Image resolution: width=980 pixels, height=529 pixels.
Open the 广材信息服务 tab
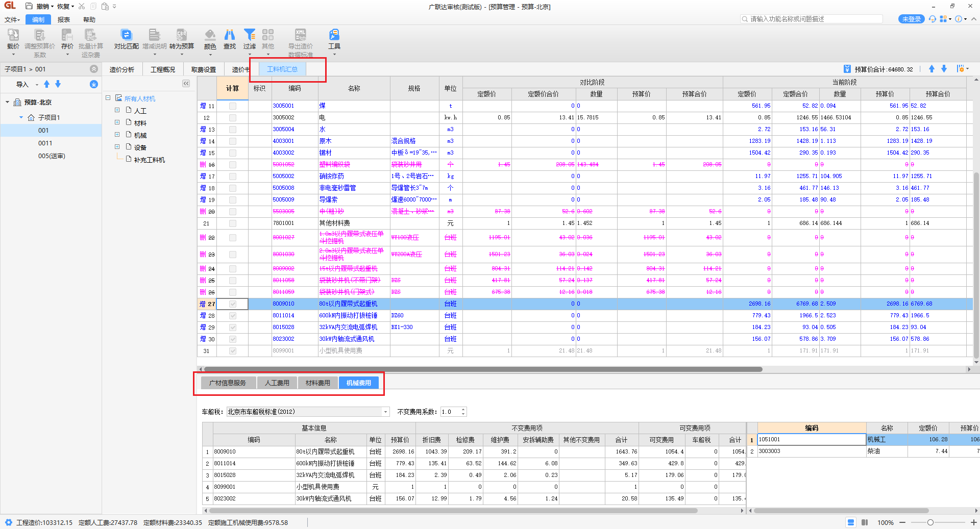click(x=228, y=383)
